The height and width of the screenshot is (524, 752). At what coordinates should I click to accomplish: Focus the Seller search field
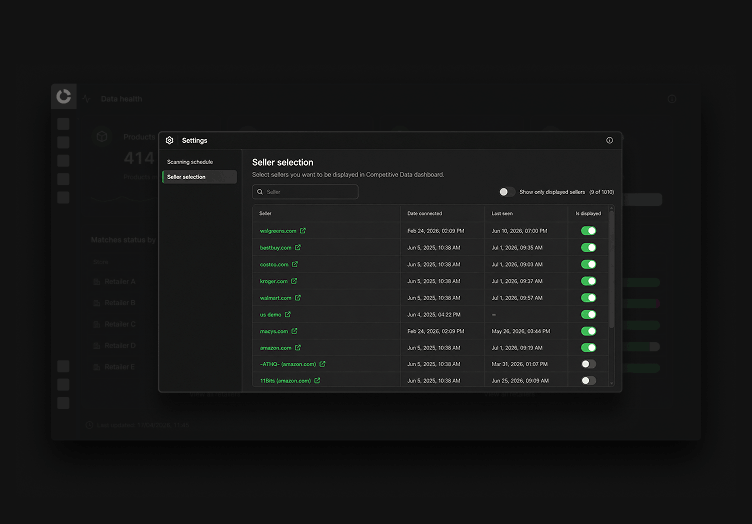click(x=306, y=192)
